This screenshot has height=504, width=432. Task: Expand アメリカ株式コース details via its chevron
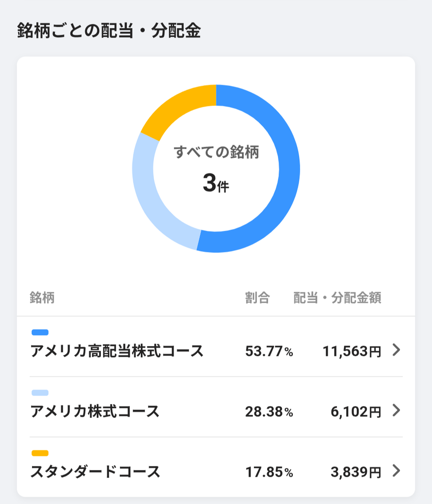[x=396, y=410]
